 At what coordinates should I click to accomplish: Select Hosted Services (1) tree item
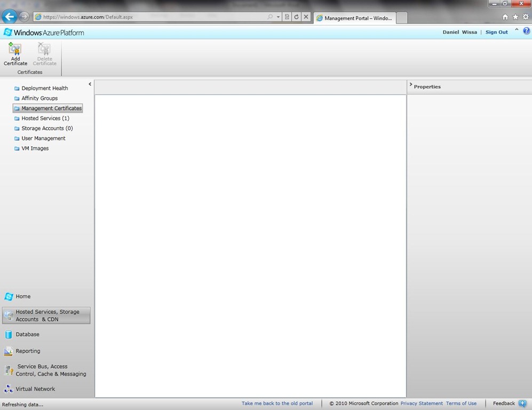click(45, 119)
